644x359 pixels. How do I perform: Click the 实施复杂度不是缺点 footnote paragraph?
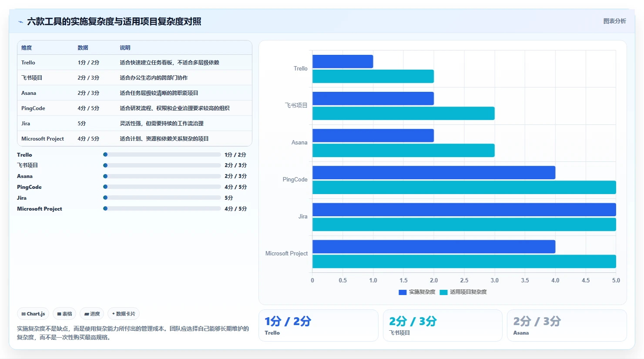(133, 333)
